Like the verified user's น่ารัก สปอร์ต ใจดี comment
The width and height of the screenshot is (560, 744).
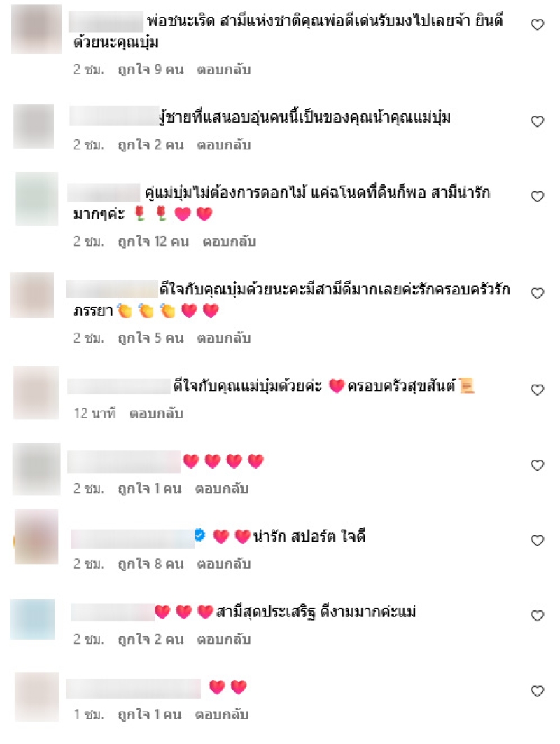coord(537,540)
